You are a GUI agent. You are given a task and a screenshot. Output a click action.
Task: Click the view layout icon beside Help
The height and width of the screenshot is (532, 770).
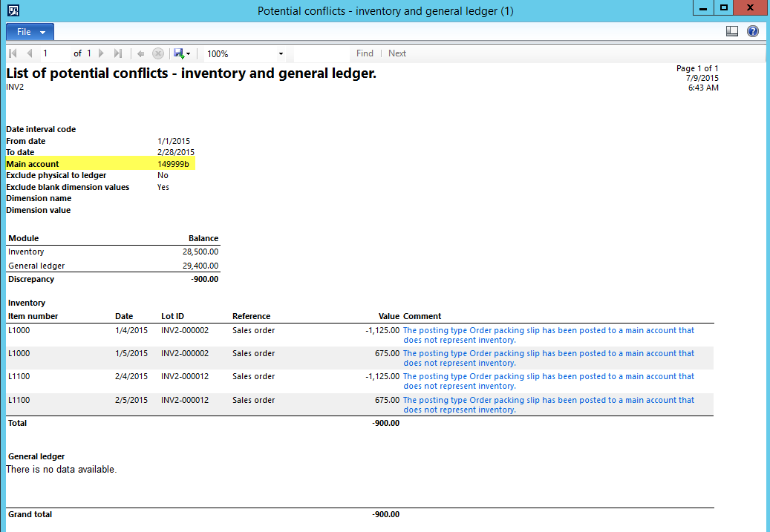pos(732,31)
